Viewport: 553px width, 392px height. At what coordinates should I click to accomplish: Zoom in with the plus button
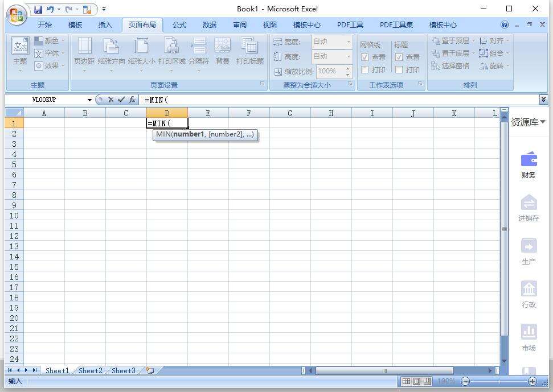[x=532, y=381]
